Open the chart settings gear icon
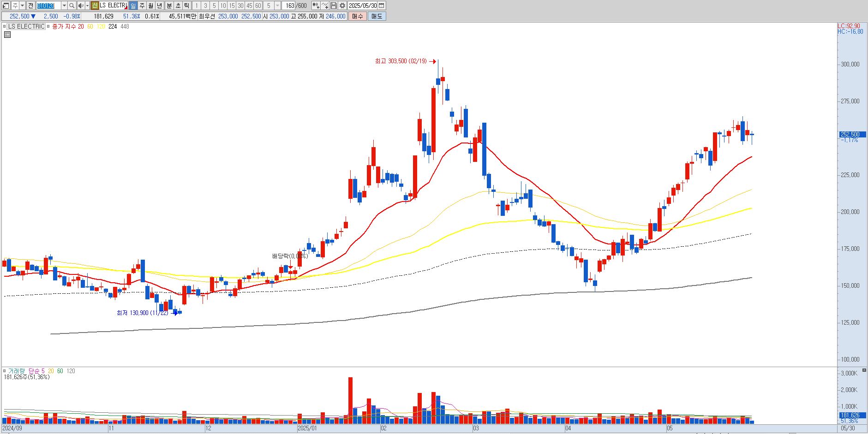Screen dimensions: 868x434 click(x=342, y=6)
